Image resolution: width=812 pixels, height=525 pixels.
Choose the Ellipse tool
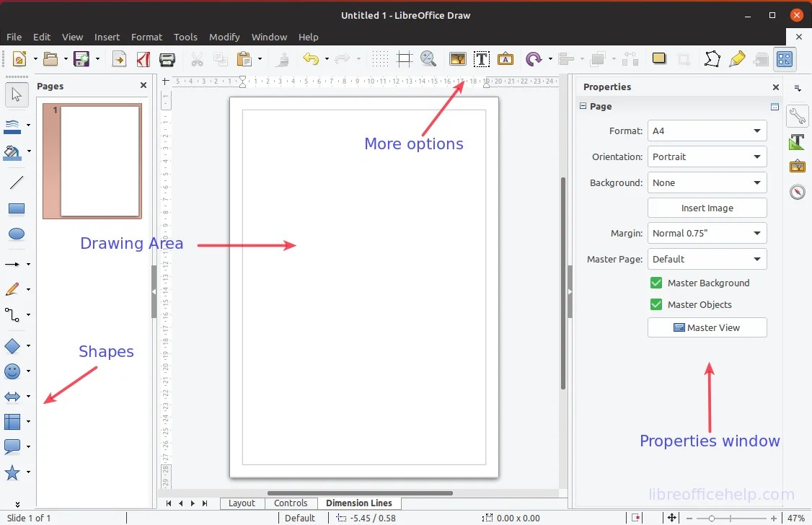(x=17, y=234)
